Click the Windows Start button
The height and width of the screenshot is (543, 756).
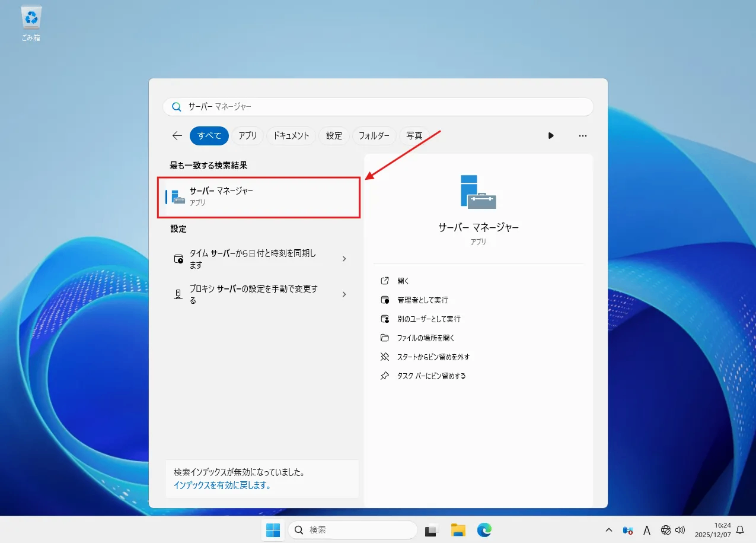(x=273, y=530)
